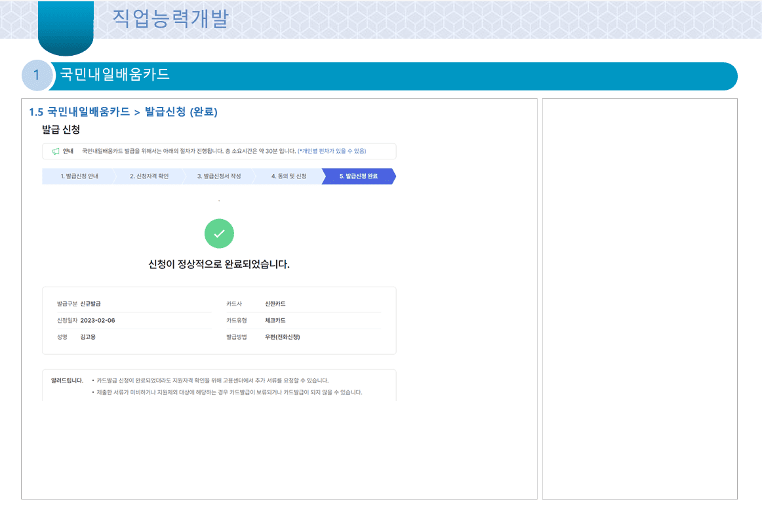Click the card type value 체크카드
762x532 pixels.
(x=275, y=321)
